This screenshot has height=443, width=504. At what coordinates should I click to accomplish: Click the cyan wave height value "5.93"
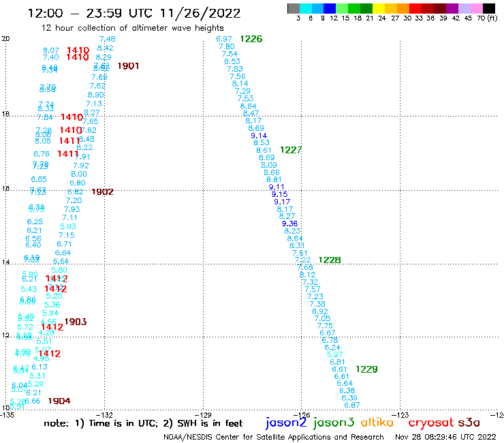[68, 226]
